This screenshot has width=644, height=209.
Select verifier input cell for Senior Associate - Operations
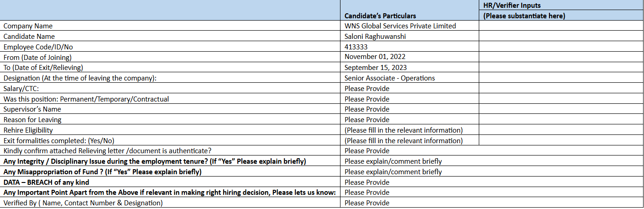click(561, 78)
